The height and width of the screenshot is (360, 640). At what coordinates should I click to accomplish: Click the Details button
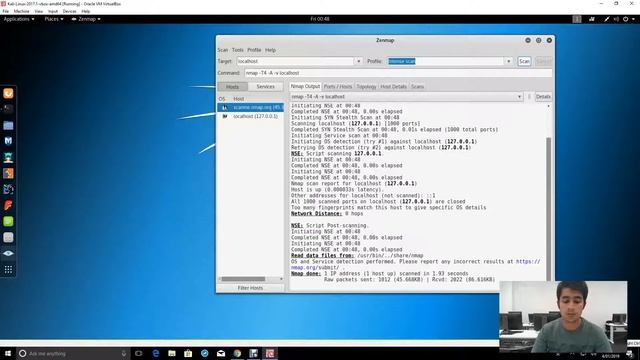543,97
